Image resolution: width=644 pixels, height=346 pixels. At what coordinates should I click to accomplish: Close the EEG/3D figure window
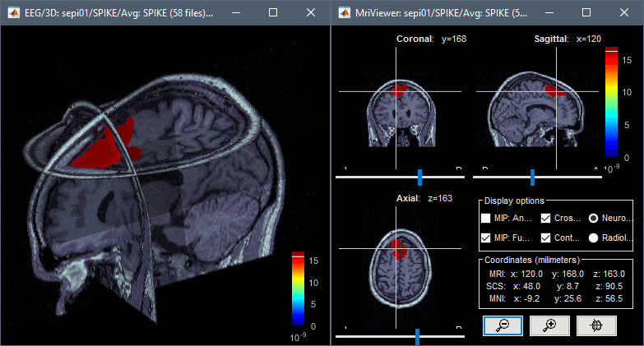tap(310, 14)
